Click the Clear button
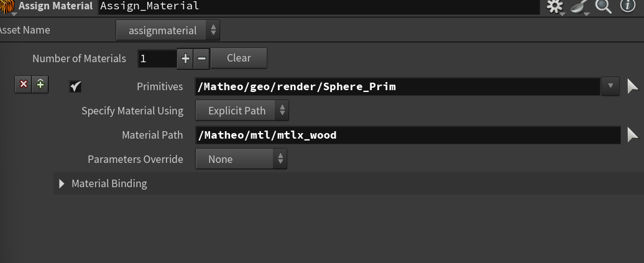Image resolution: width=644 pixels, height=263 pixels. [x=239, y=58]
